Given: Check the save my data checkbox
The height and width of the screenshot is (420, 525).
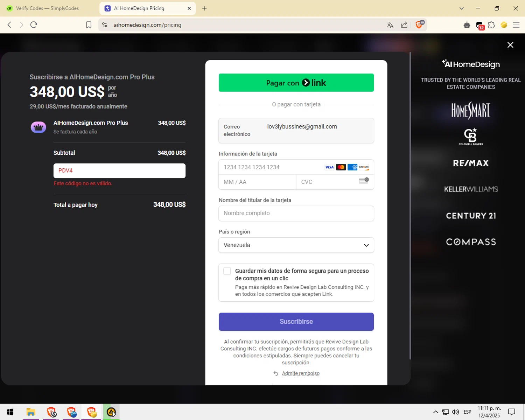Looking at the screenshot, I should coord(227,271).
